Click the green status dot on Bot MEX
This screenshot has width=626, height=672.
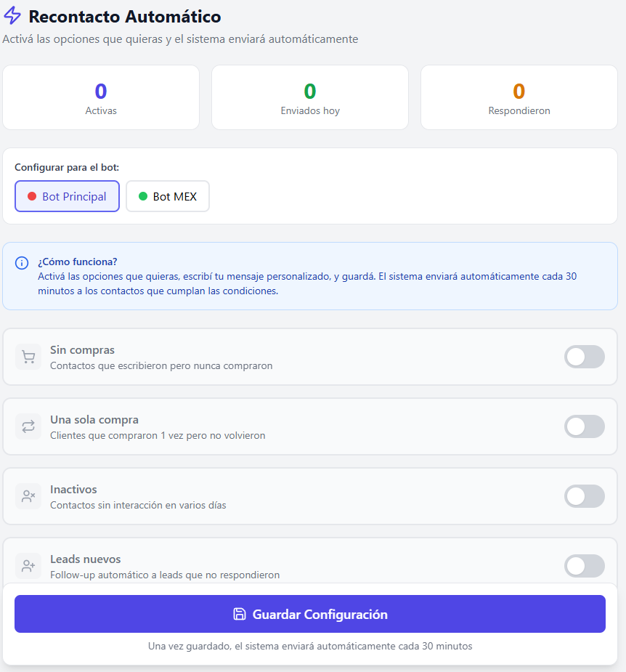[143, 195]
